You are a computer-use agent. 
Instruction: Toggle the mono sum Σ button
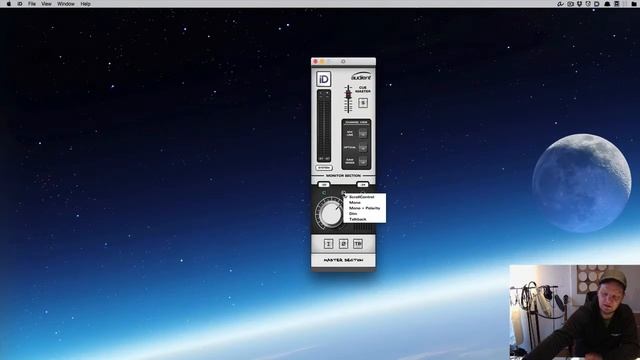tap(329, 244)
